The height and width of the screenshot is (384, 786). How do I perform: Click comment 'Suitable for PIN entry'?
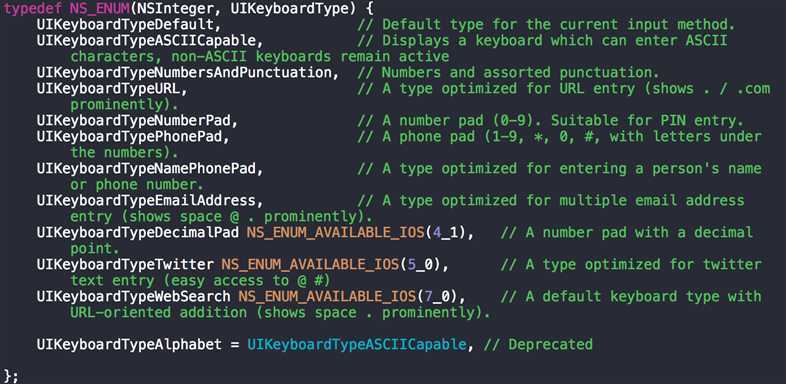[x=647, y=121]
